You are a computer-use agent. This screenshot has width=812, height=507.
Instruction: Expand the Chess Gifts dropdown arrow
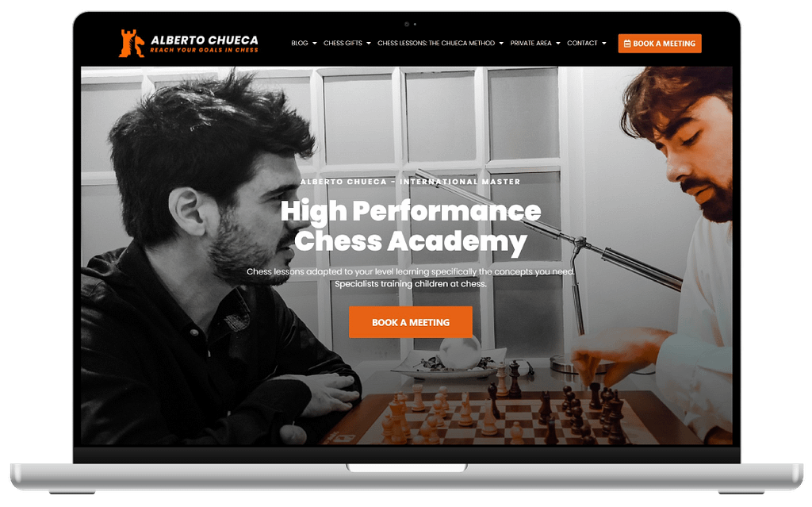369,44
